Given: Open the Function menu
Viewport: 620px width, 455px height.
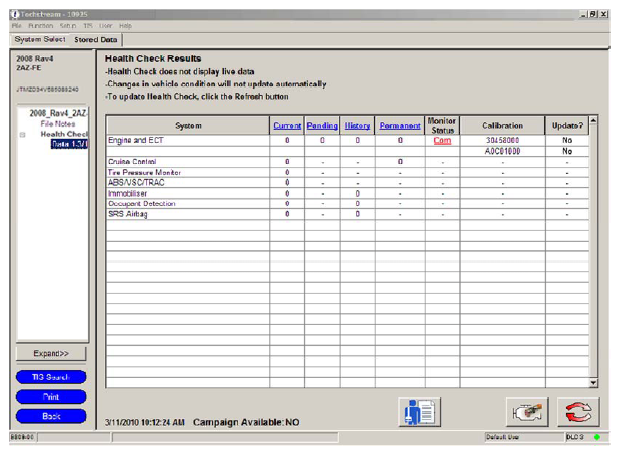Looking at the screenshot, I should pyautogui.click(x=40, y=26).
